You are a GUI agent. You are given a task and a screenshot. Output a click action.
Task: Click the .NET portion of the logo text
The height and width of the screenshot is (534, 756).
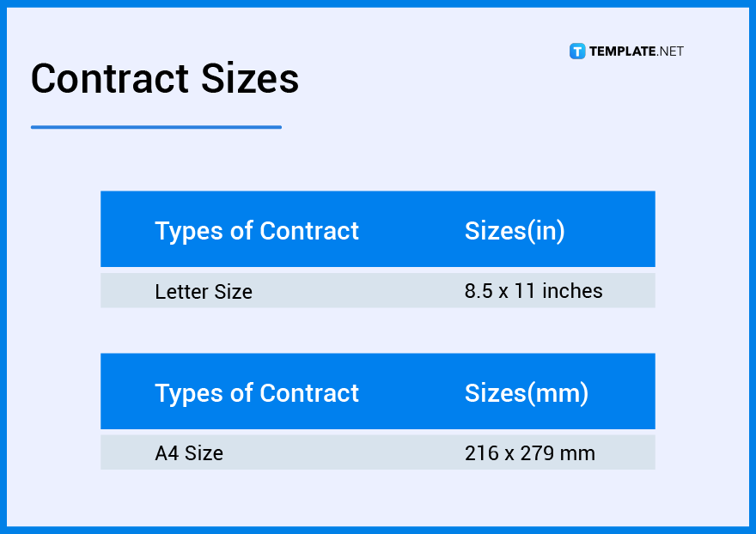click(670, 52)
